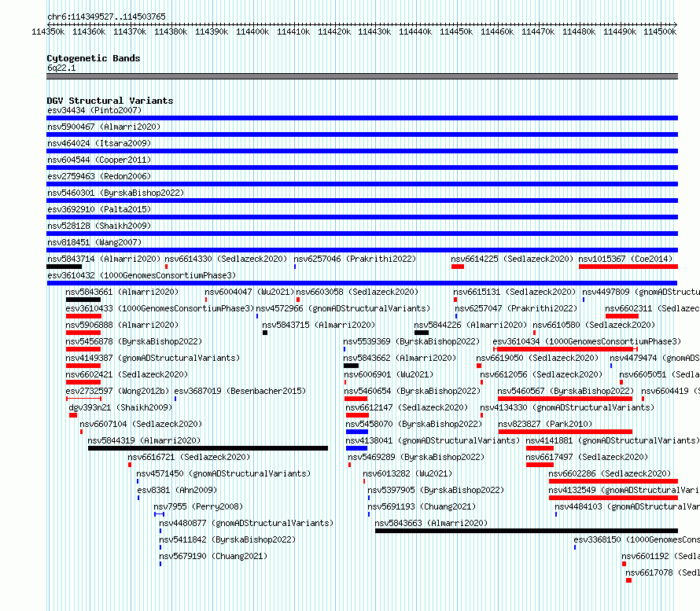This screenshot has height=611, width=700.
Task: Click nsv5906888 (Almarri2020) label
Action: pos(122,325)
